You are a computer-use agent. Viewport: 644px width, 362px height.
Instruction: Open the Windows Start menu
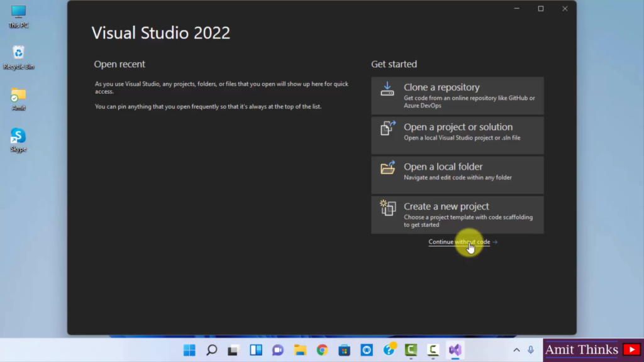tap(189, 350)
